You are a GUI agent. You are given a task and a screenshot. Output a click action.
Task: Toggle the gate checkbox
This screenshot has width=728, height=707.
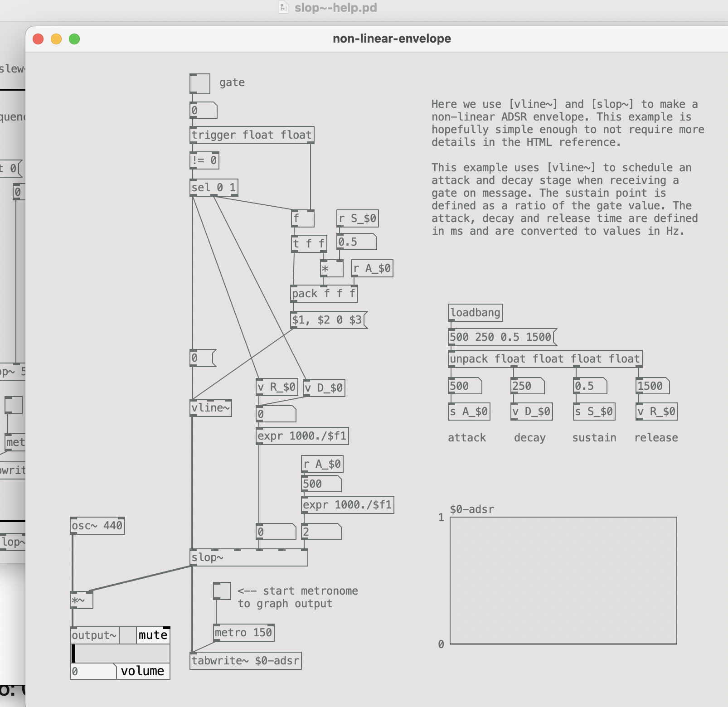[200, 83]
